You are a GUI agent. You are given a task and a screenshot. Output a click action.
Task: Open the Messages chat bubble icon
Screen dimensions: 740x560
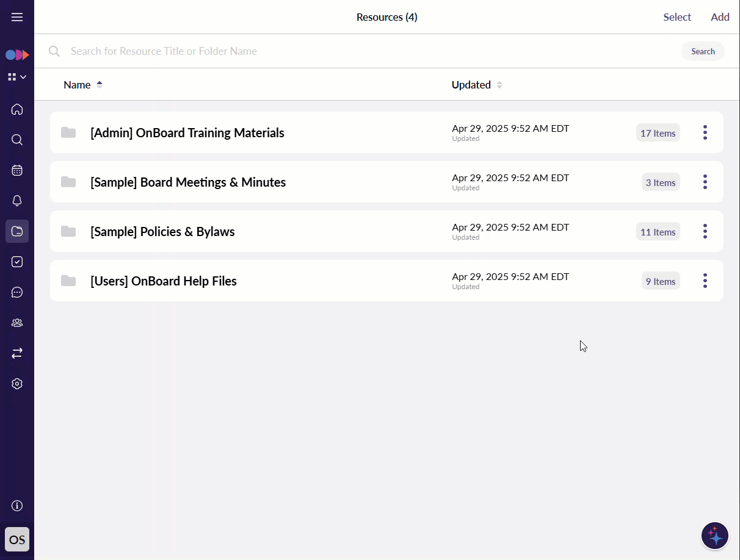[x=17, y=292]
